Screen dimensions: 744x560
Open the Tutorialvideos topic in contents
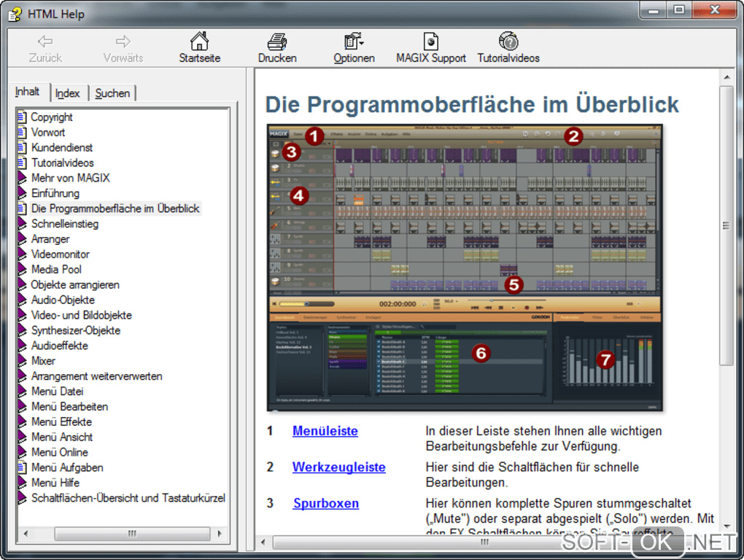(x=63, y=163)
